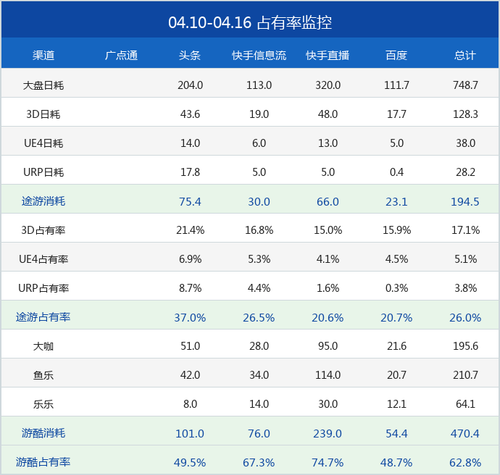
Task: Select 3D日耗 头条 value "43.6"
Action: 190,114
